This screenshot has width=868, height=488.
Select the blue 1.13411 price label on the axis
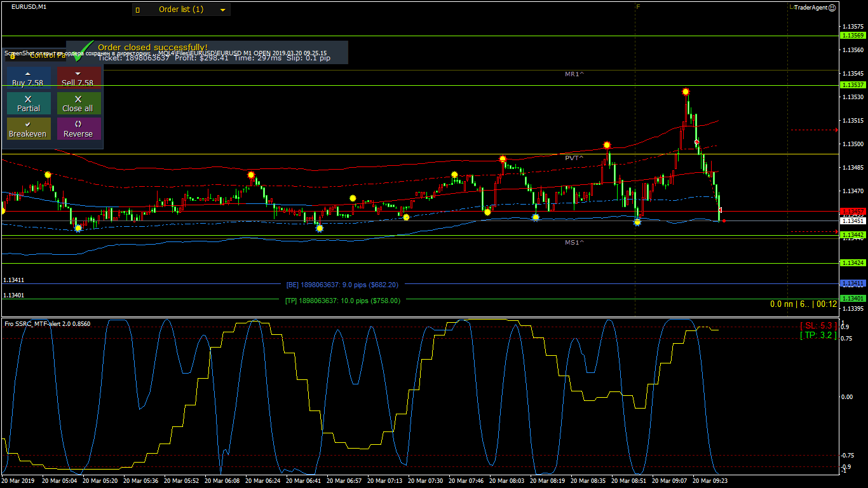click(x=853, y=283)
